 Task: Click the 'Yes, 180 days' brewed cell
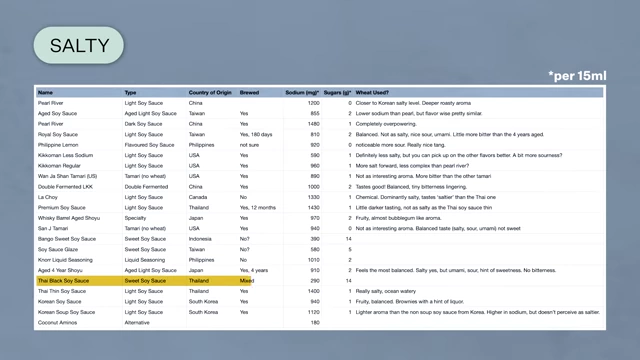click(256, 134)
